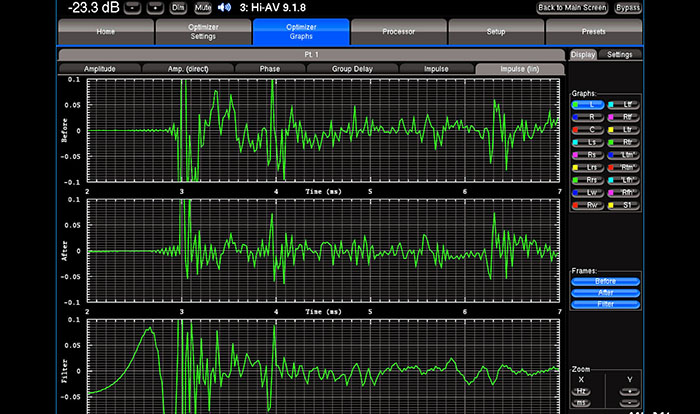
Task: Open the Optimizer Settings tab
Action: (203, 32)
